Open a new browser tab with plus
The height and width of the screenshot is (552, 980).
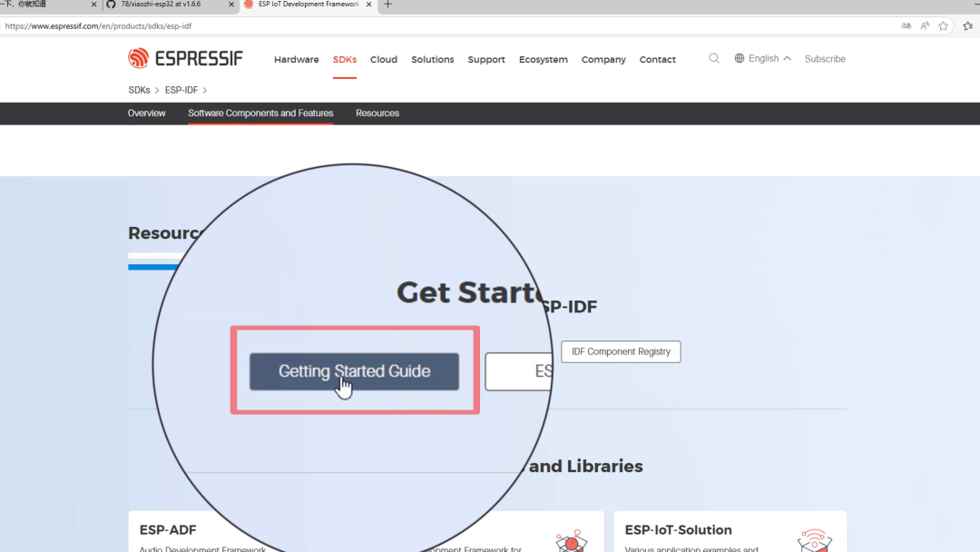tap(387, 5)
